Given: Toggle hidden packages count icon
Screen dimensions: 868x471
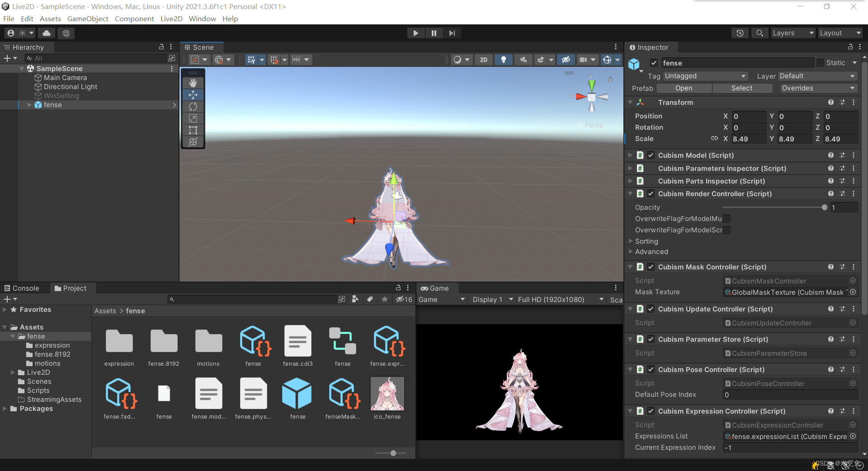Looking at the screenshot, I should [x=404, y=299].
